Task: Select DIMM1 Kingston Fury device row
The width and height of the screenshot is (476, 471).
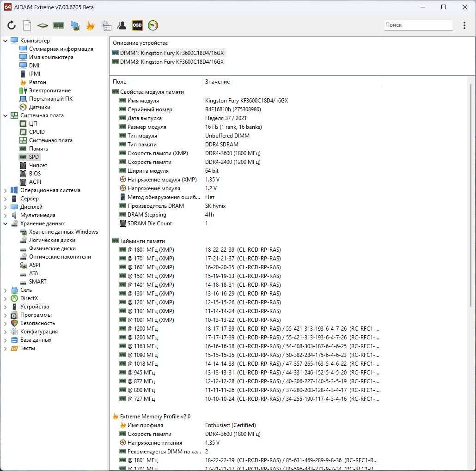Action: pos(168,53)
